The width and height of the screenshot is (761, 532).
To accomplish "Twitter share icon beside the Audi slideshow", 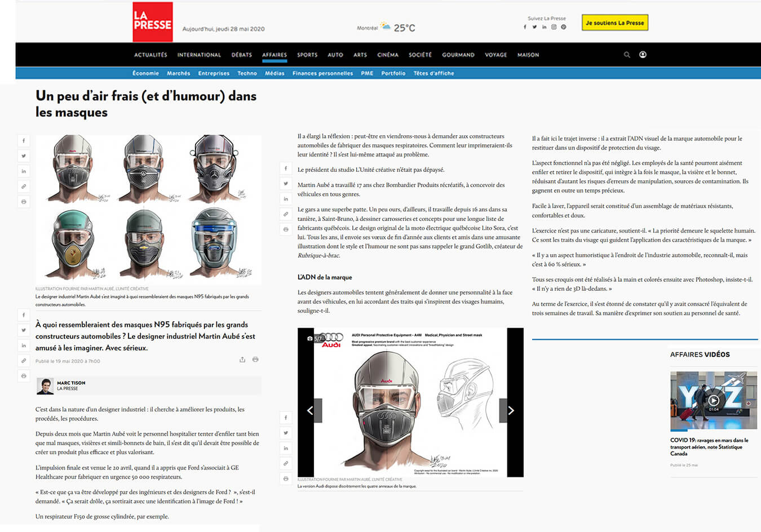I will [x=286, y=433].
